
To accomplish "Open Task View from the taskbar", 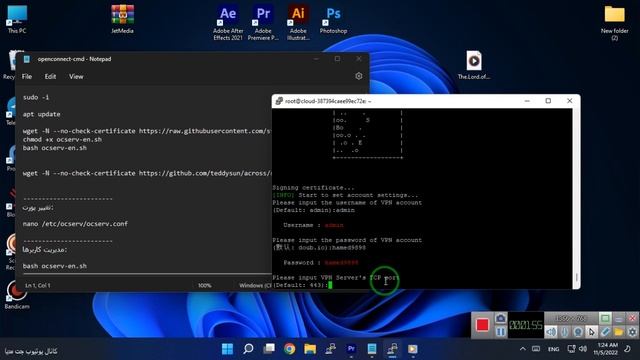I will click(269, 349).
